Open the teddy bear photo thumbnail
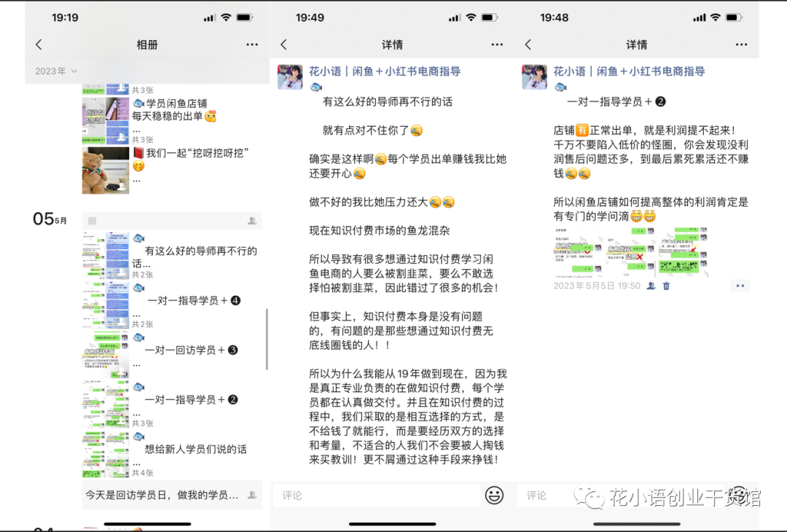Image resolution: width=787 pixels, height=532 pixels. (106, 171)
